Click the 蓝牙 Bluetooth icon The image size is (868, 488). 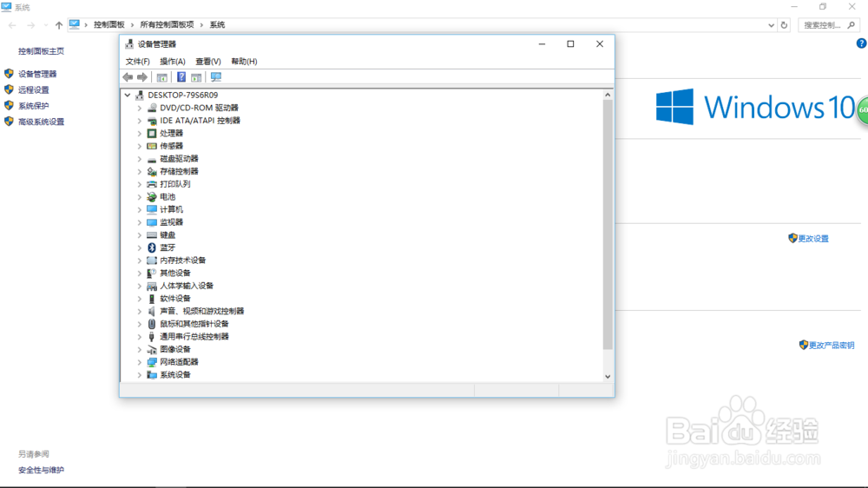pyautogui.click(x=152, y=247)
